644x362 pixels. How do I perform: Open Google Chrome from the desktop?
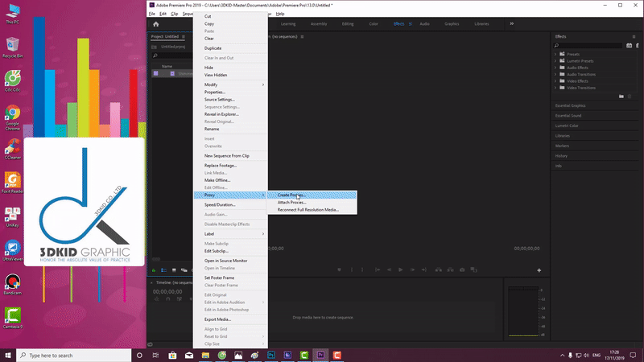click(12, 114)
